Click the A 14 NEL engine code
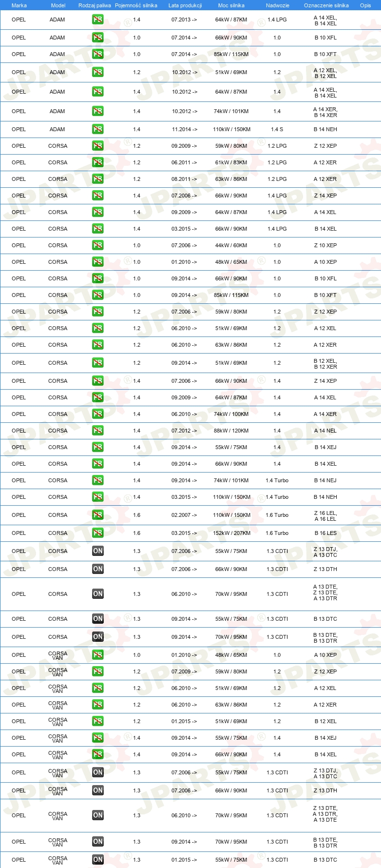 coord(325,431)
